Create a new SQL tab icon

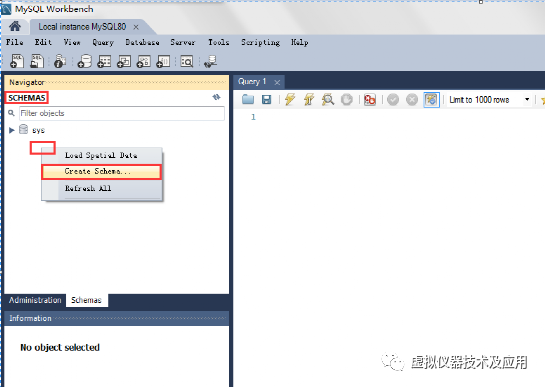coord(16,61)
